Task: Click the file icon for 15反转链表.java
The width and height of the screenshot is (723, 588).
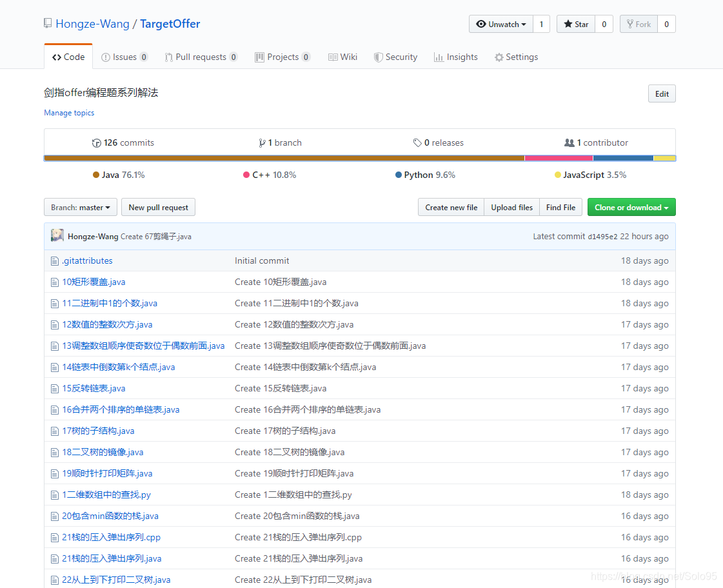Action: pyautogui.click(x=55, y=389)
